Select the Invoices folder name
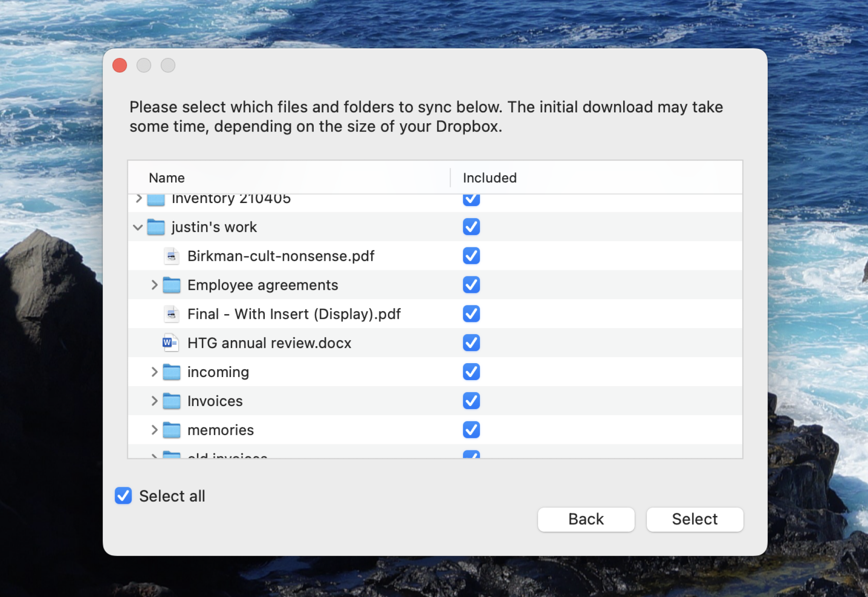868x597 pixels. tap(215, 401)
